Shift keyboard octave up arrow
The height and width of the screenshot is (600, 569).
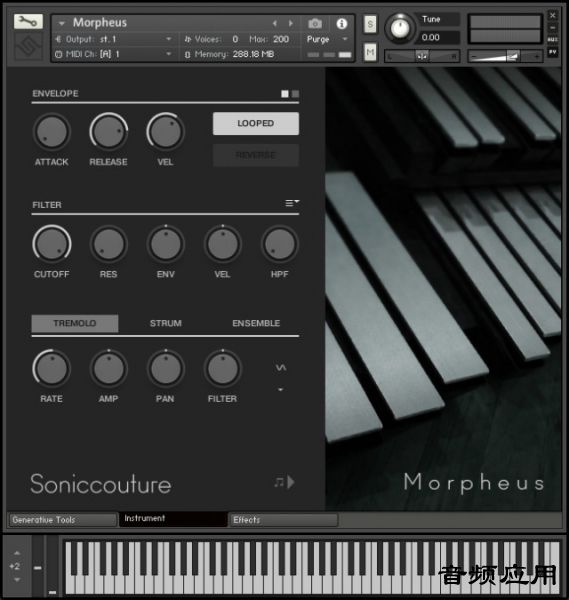17,553
